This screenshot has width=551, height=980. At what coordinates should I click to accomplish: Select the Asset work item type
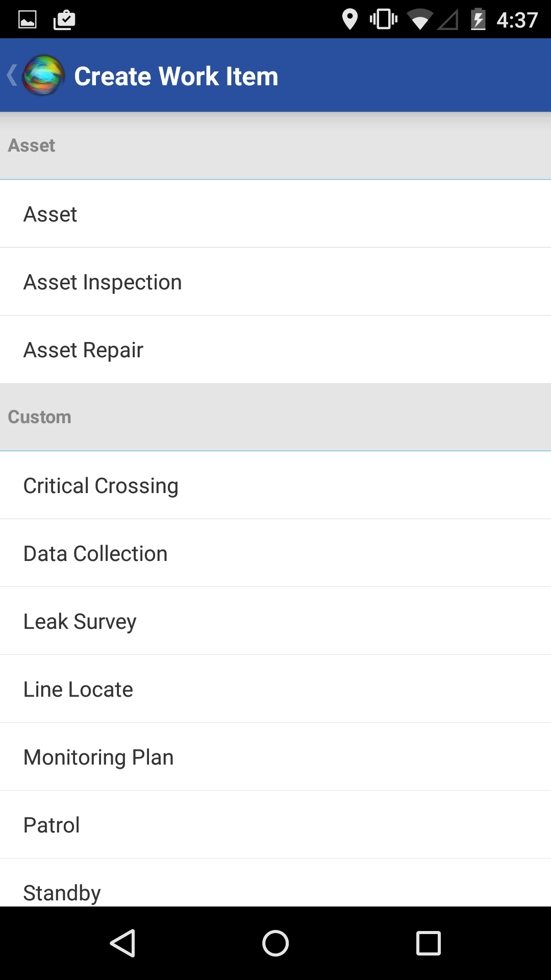click(275, 213)
